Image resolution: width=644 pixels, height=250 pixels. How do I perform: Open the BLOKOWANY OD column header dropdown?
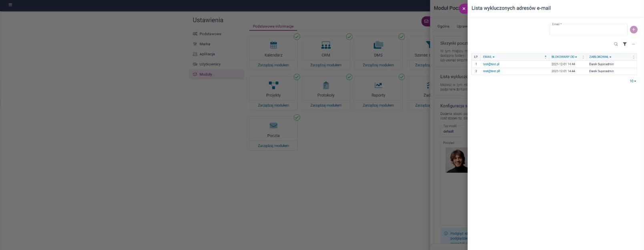click(x=564, y=57)
